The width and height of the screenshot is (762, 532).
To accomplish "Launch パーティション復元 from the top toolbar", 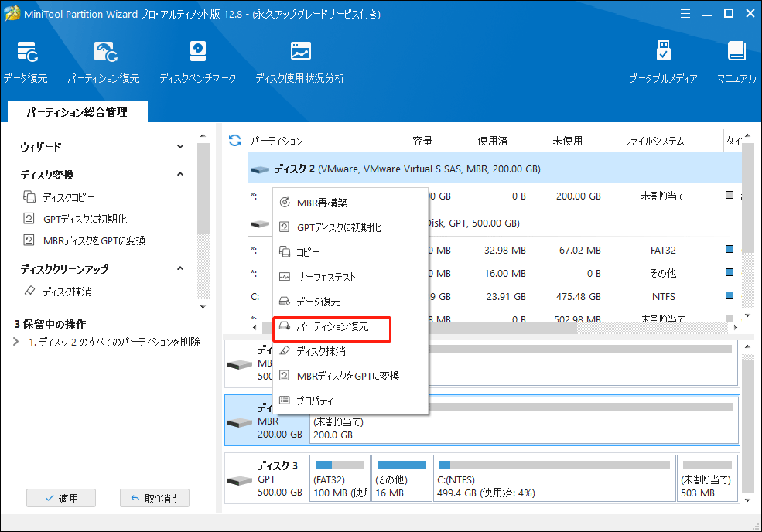I will (x=103, y=62).
